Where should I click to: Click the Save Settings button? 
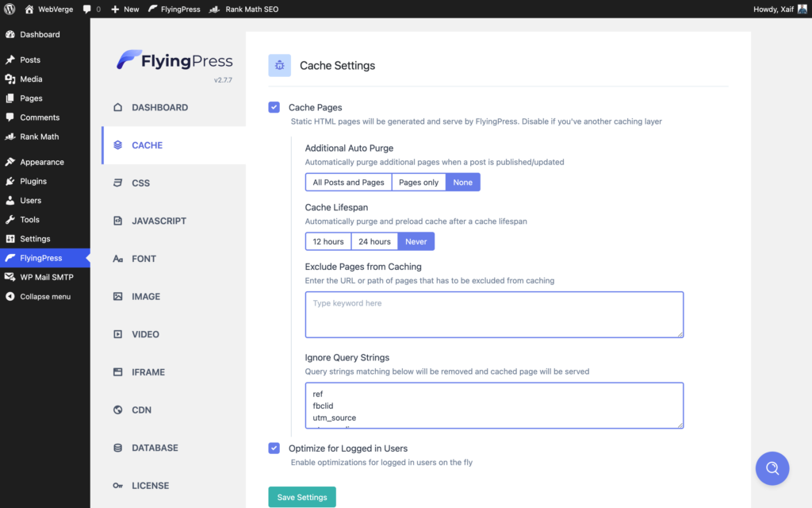(302, 496)
